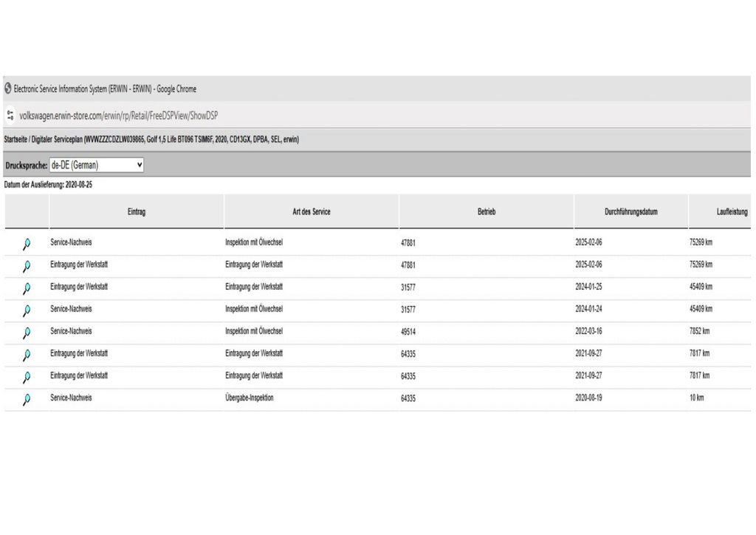Open details for 2025-02-06 Service-Nachweis entry
Screen dimensions: 756x535
[27, 244]
